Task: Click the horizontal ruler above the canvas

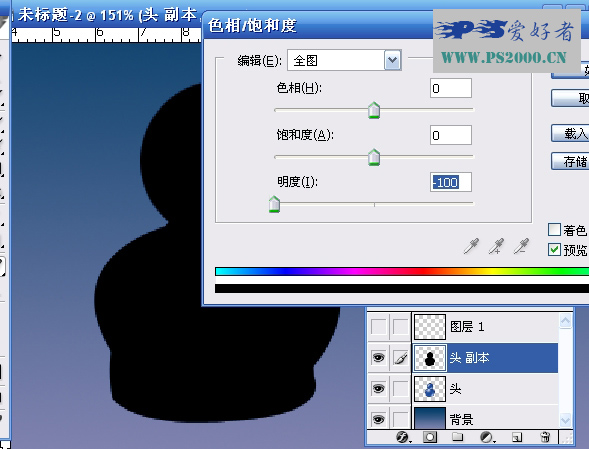Action: 106,35
